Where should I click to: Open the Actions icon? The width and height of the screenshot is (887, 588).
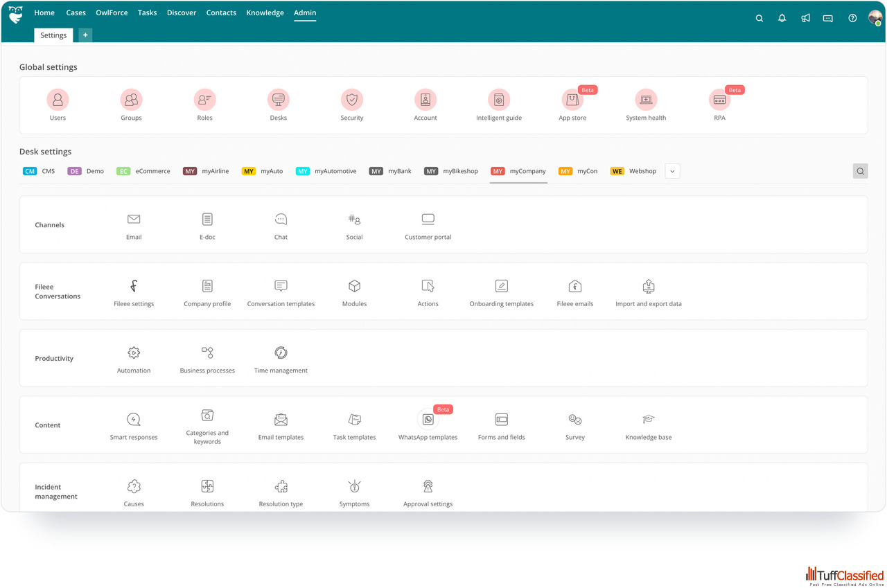pos(428,286)
